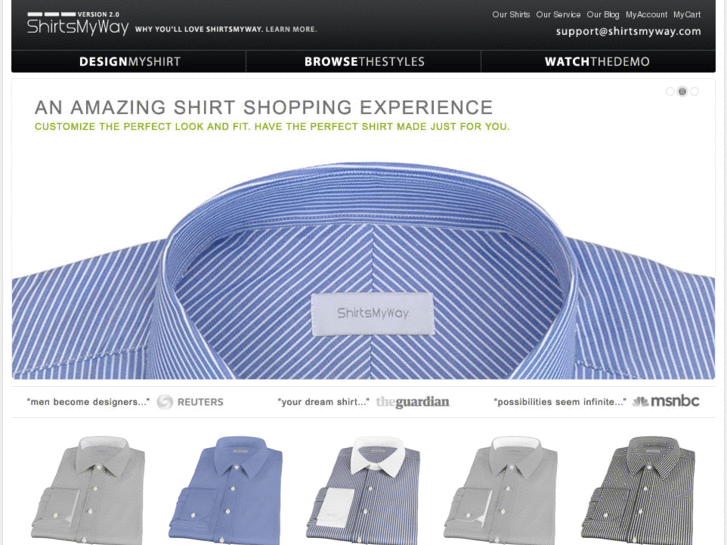Click the msnbc peacock logo
Image resolution: width=727 pixels, height=545 pixels.
640,401
